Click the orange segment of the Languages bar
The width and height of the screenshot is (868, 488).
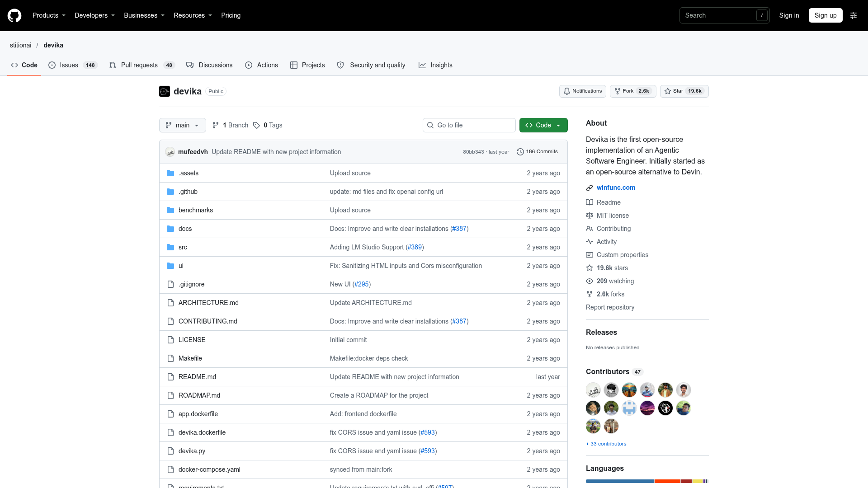pos(667,481)
